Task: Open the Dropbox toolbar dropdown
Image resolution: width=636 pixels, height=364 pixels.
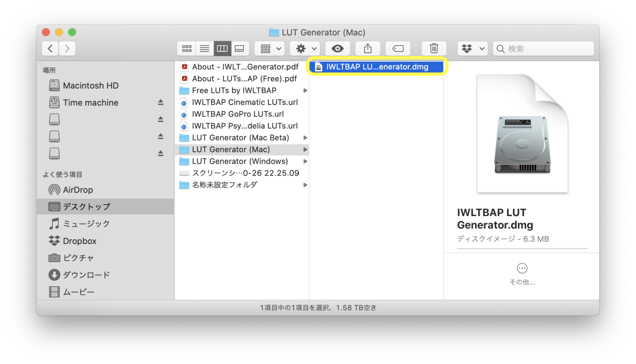Action: pyautogui.click(x=472, y=48)
